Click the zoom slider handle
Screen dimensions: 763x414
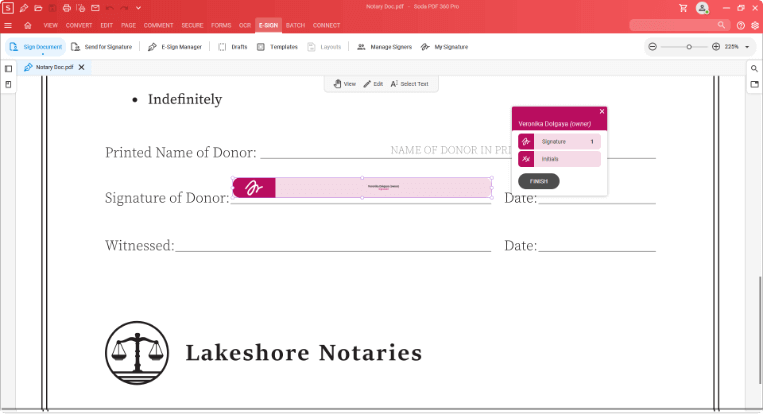pos(689,47)
